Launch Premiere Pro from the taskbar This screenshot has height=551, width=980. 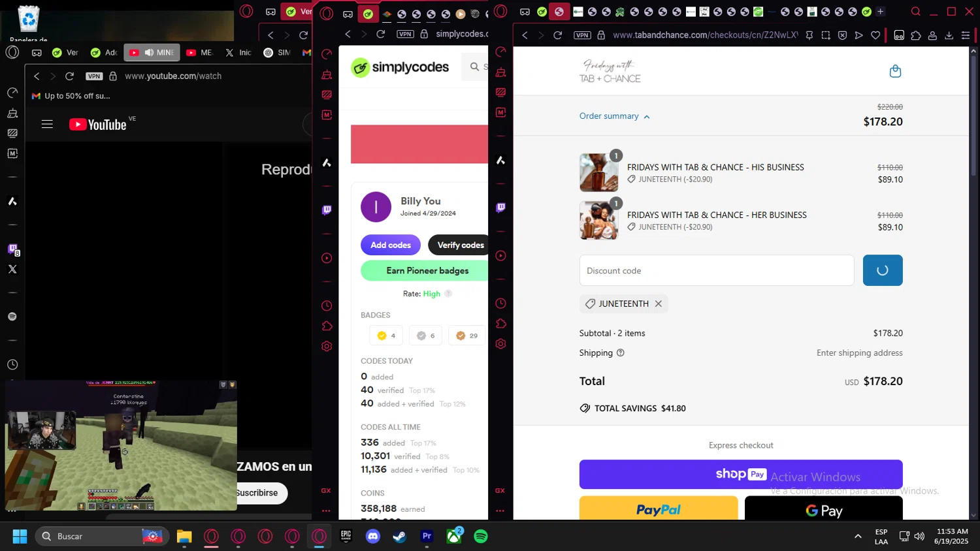point(427,537)
